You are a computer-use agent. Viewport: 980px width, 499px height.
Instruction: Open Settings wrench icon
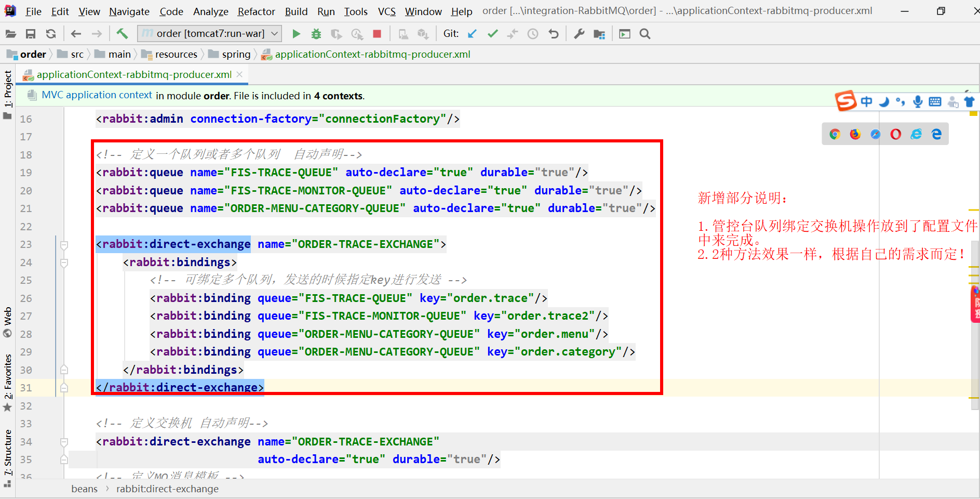point(579,34)
